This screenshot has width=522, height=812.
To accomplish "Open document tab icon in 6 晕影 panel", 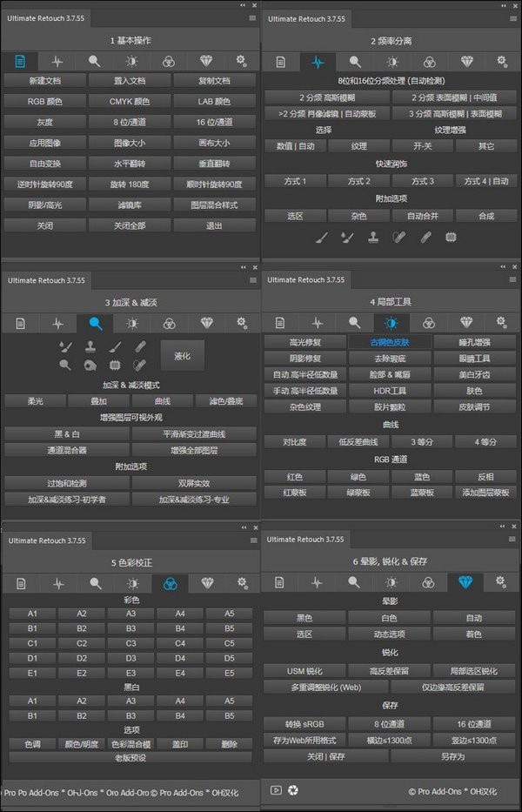I will 279,582.
